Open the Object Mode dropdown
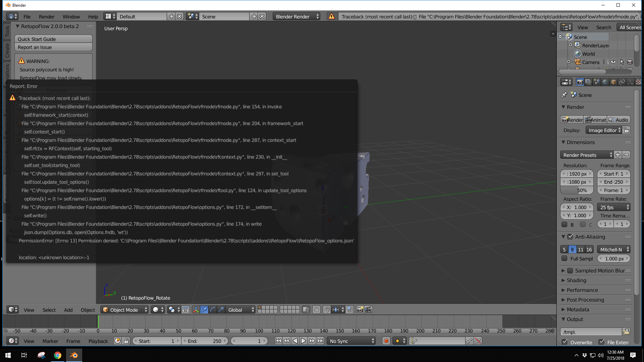 [x=123, y=310]
